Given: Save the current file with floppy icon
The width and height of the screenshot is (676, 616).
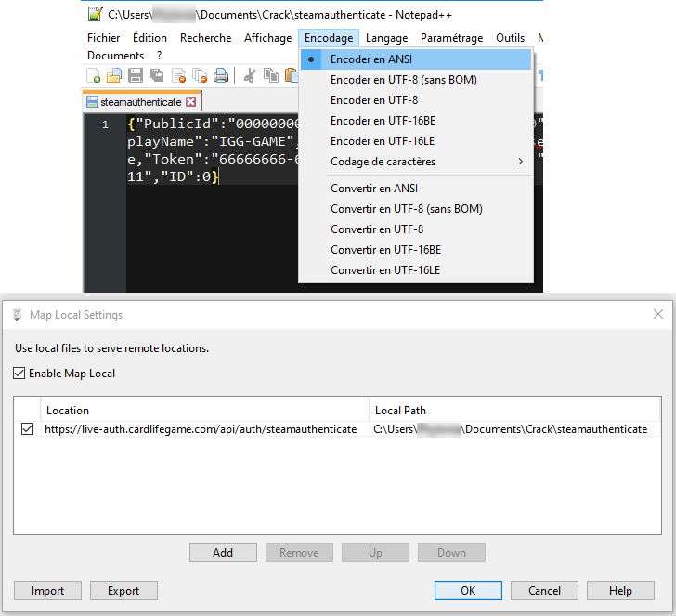Looking at the screenshot, I should click(x=136, y=75).
